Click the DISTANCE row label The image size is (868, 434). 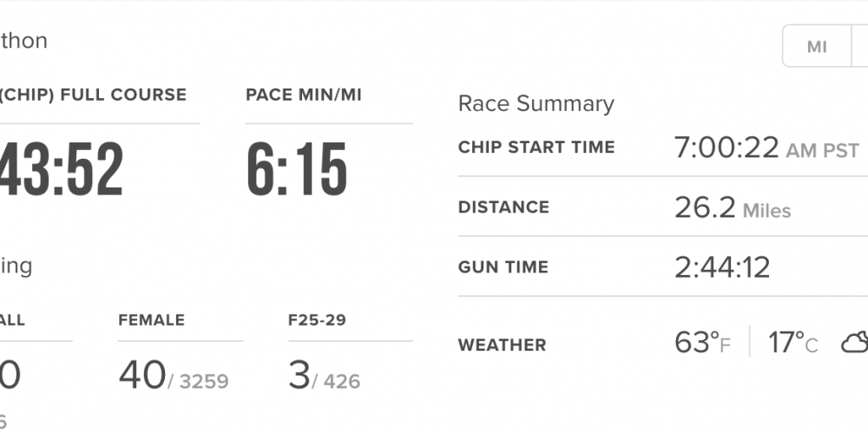(x=503, y=207)
